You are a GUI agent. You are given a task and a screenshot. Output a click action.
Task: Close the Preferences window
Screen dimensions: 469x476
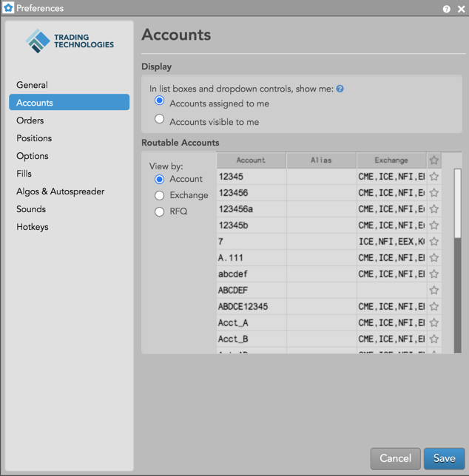click(x=461, y=9)
